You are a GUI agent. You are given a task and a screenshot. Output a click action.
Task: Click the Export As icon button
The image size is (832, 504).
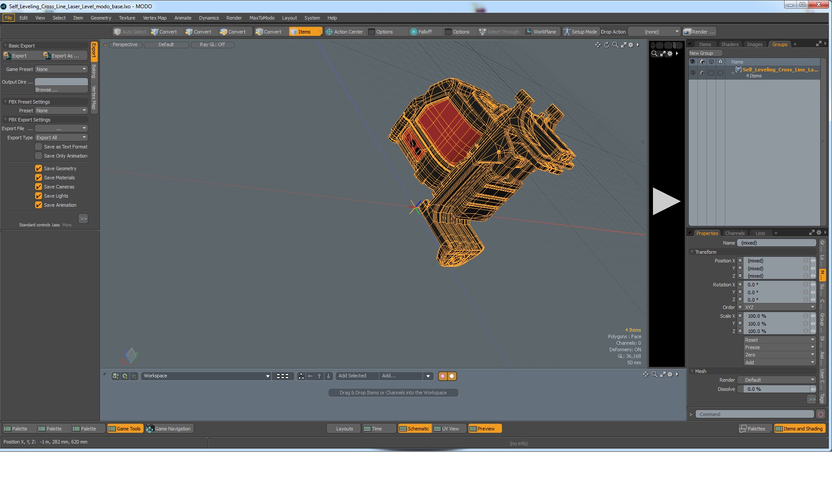pos(64,56)
